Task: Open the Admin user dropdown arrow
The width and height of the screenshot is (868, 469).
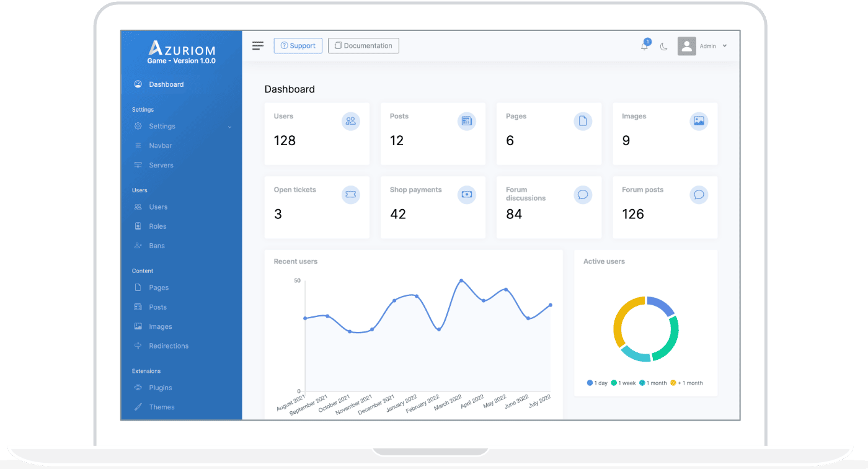Action: (725, 46)
